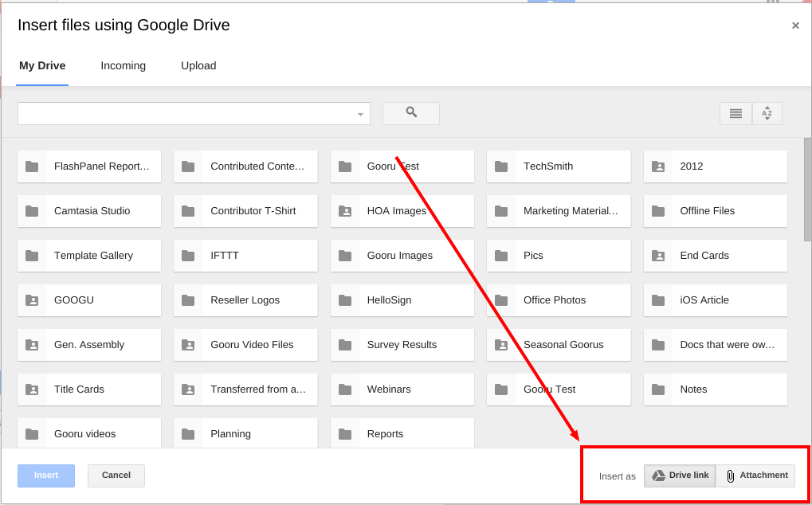Click the folder icon beside Planning
Screen dimensions: 812x505
tap(188, 434)
